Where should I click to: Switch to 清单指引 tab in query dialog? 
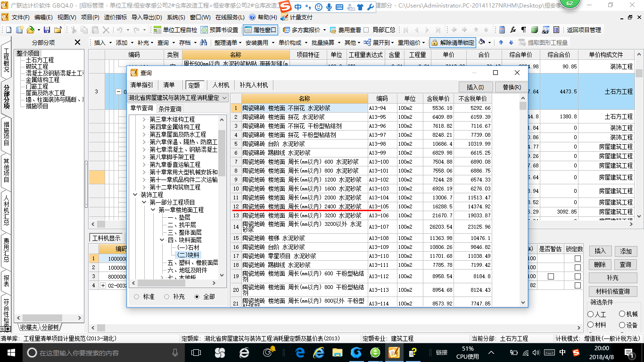[x=141, y=85]
